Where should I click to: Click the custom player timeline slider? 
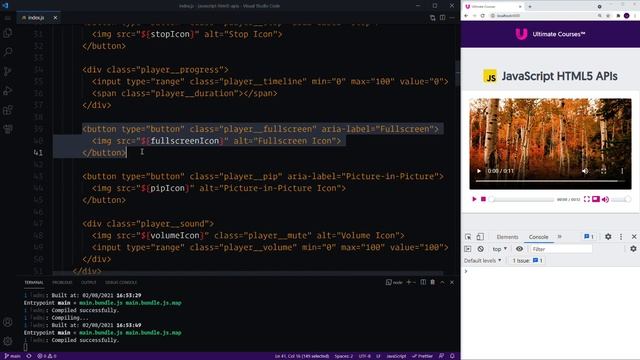click(x=521, y=199)
